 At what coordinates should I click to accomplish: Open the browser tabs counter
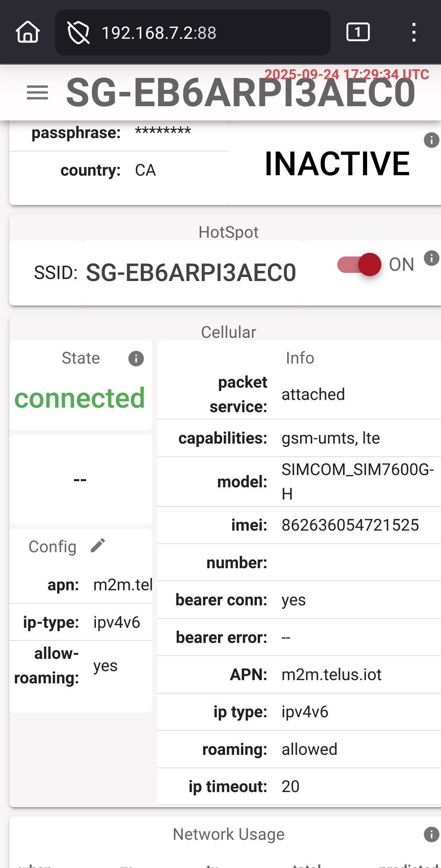click(358, 32)
